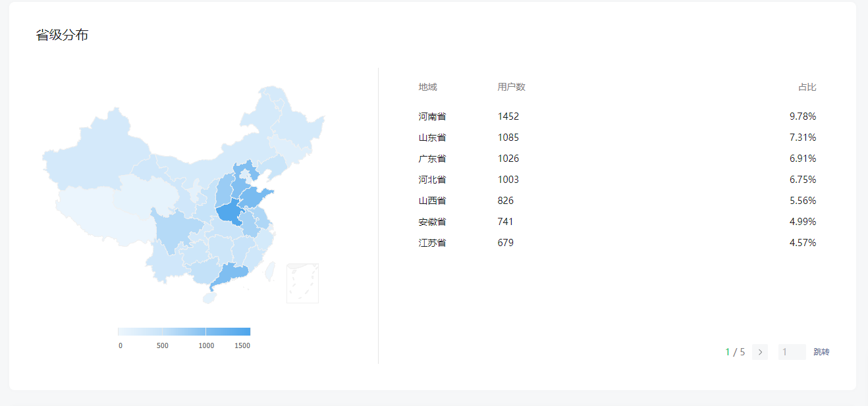
Task: Click Taiwan island on the map
Action: click(269, 271)
